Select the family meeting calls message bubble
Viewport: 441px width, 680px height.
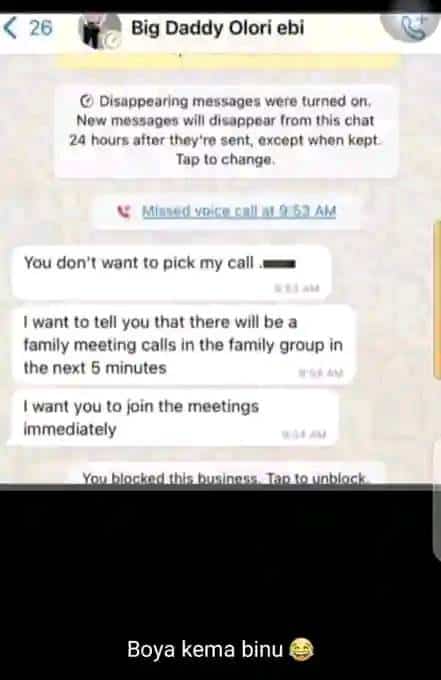pyautogui.click(x=183, y=345)
